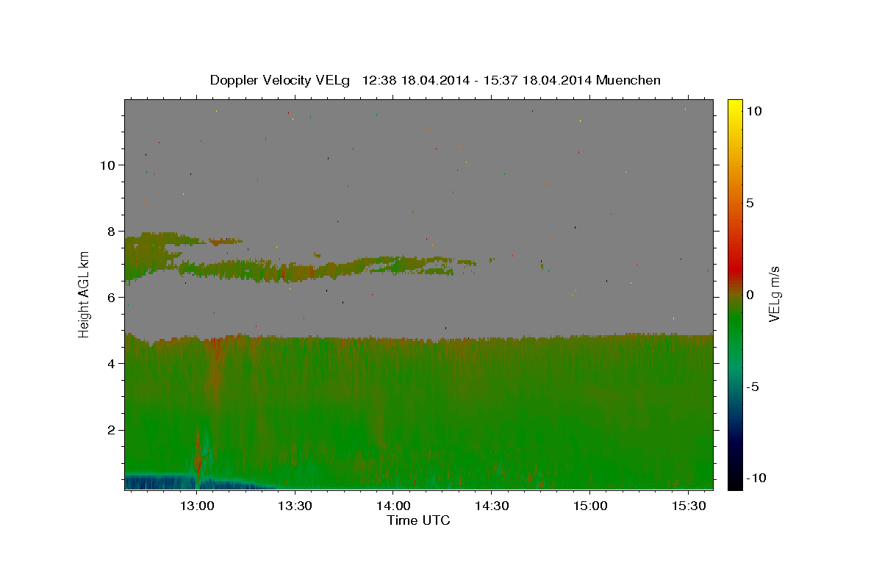Click the plot title "Doppler Velocity VELg"
882x588 pixels.
280,80
